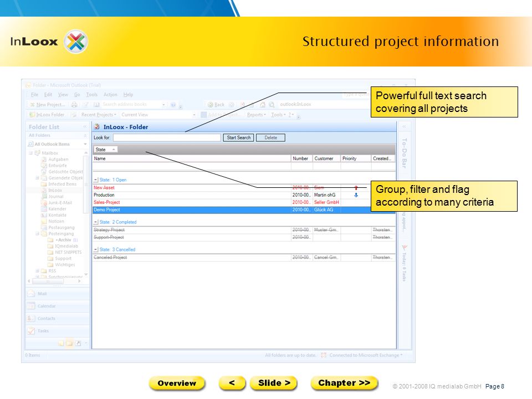Open the Tools menu in menu bar
532x399 pixels.
tap(91, 95)
